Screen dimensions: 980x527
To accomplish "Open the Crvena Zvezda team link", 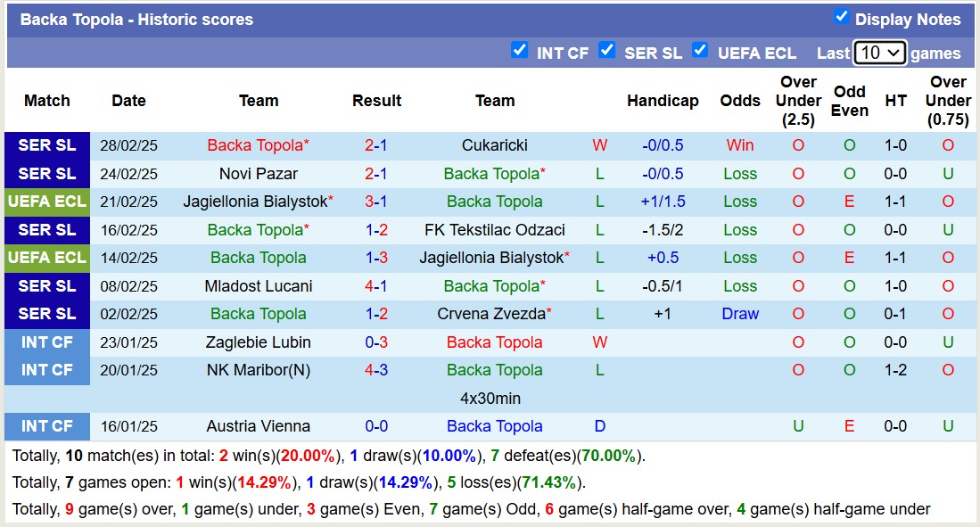I will coord(494,314).
